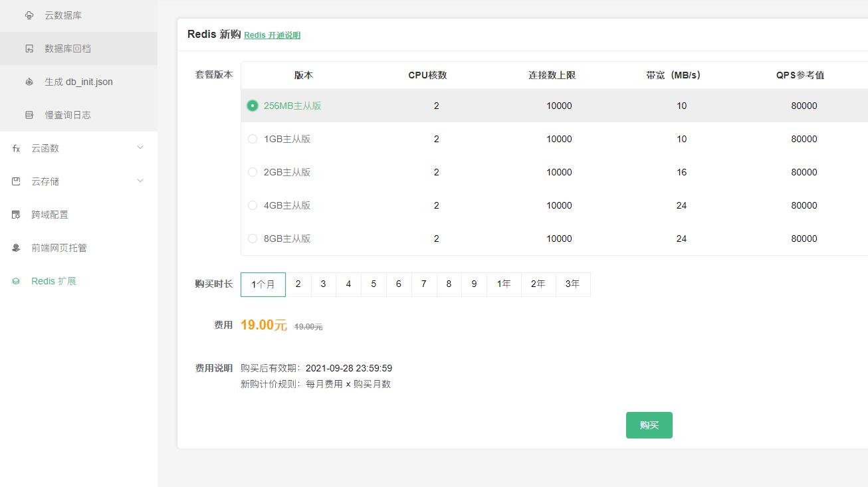Open 慢查询日志 menu item
868x487 pixels.
pyautogui.click(x=68, y=115)
